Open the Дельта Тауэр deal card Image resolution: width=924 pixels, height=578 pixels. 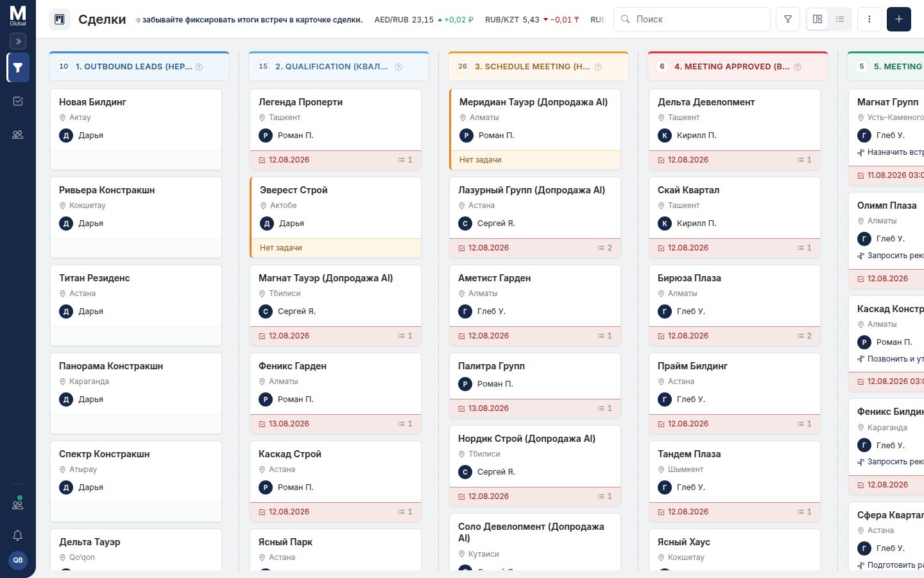click(136, 550)
